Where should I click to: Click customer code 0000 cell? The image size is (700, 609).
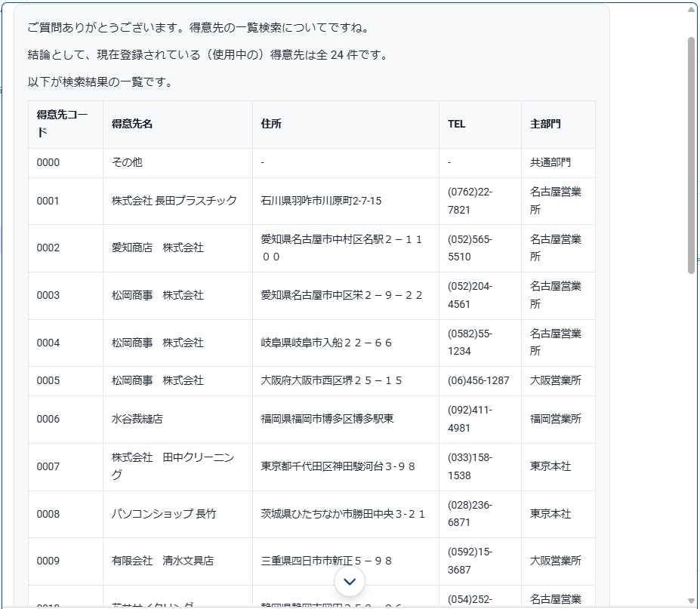pos(66,163)
